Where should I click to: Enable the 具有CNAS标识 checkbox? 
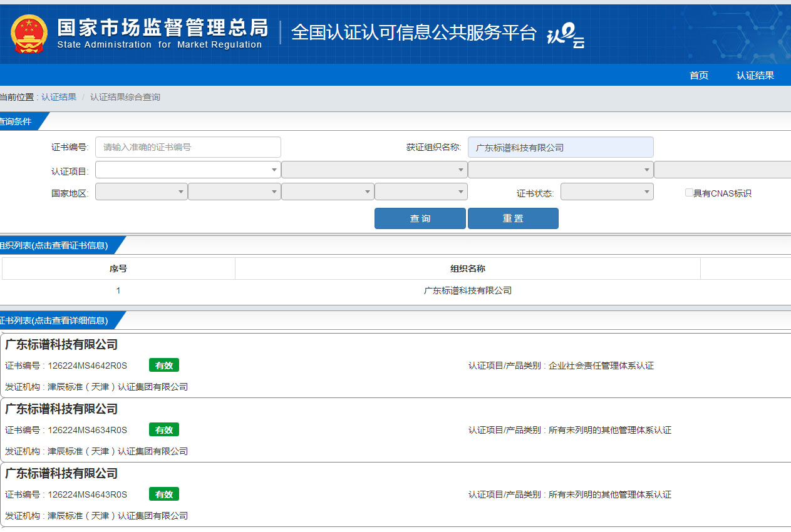(689, 193)
